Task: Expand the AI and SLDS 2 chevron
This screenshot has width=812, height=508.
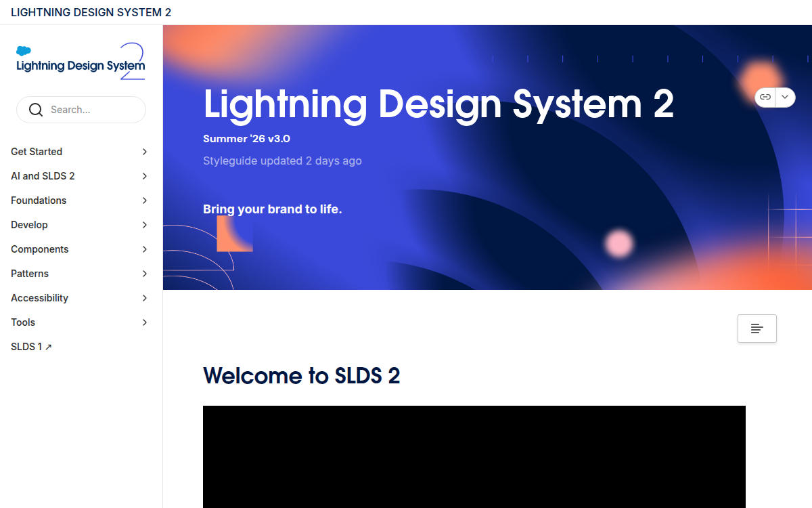Action: 145,176
